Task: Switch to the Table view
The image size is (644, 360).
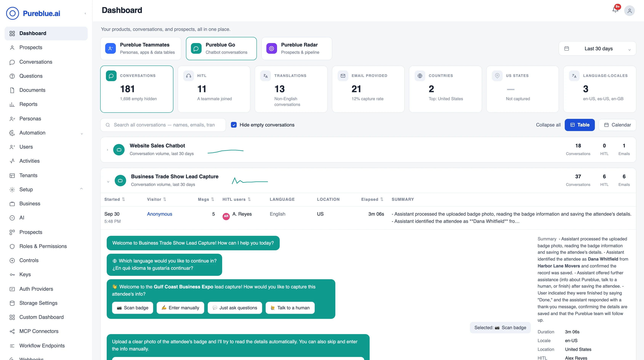Action: coord(579,125)
